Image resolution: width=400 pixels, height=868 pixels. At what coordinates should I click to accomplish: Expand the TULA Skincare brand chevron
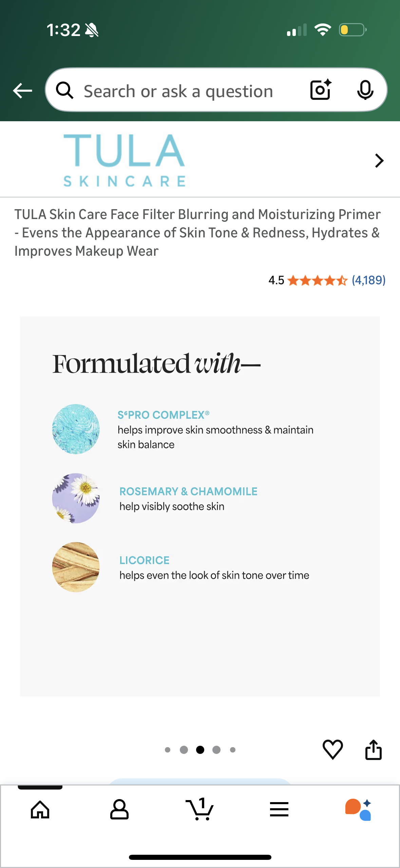(x=379, y=161)
